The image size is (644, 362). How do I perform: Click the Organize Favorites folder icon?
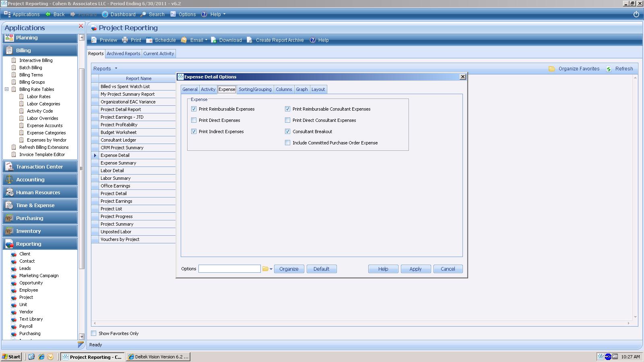[552, 69]
